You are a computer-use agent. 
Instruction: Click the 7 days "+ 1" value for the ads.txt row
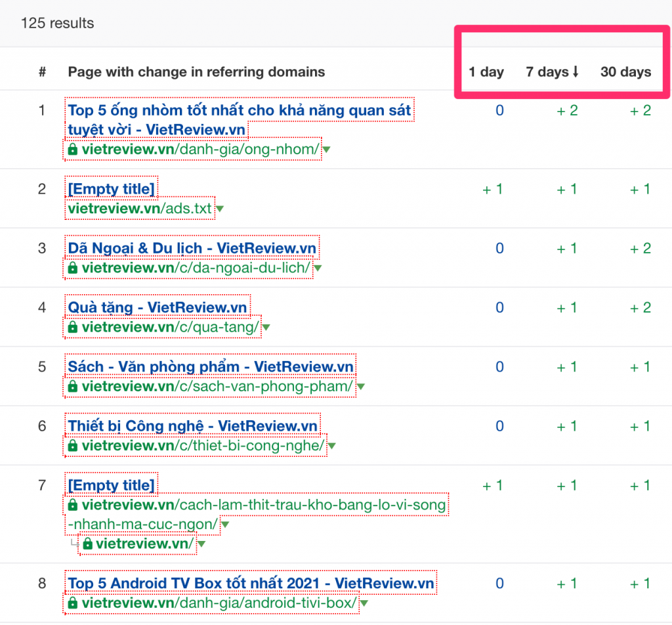point(566,189)
